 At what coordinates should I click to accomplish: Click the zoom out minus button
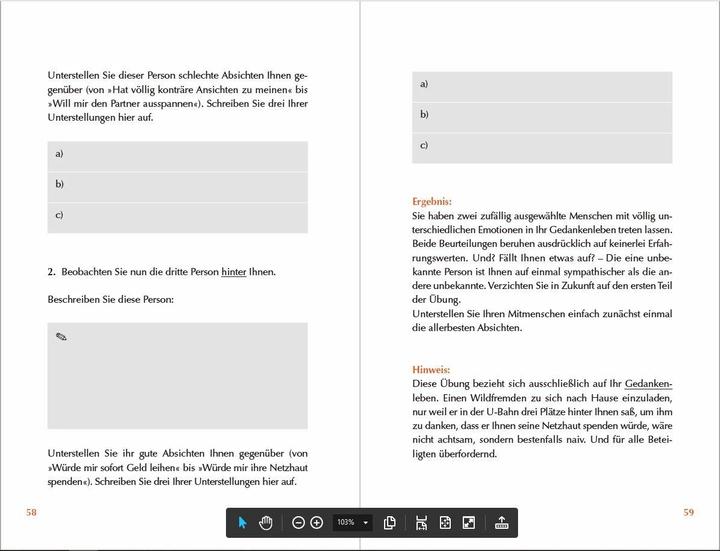[298, 522]
